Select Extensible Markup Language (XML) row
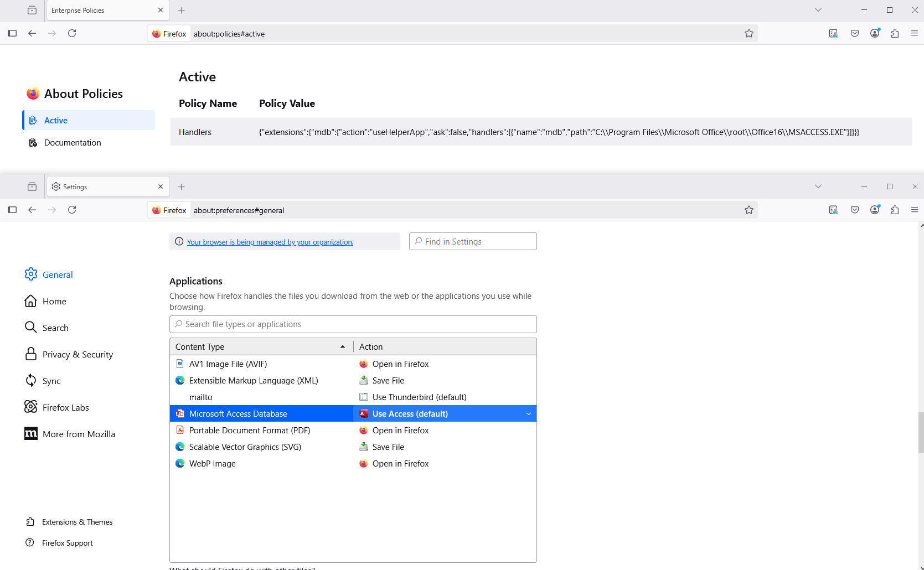924x570 pixels. [x=353, y=380]
